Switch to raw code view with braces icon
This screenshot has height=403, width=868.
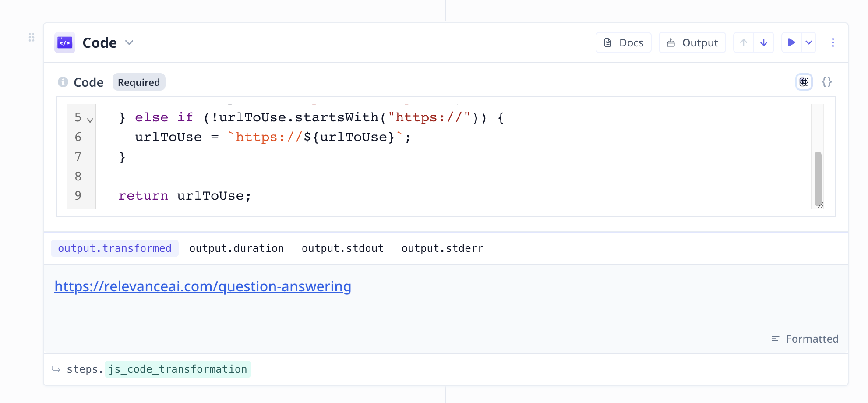(x=826, y=82)
